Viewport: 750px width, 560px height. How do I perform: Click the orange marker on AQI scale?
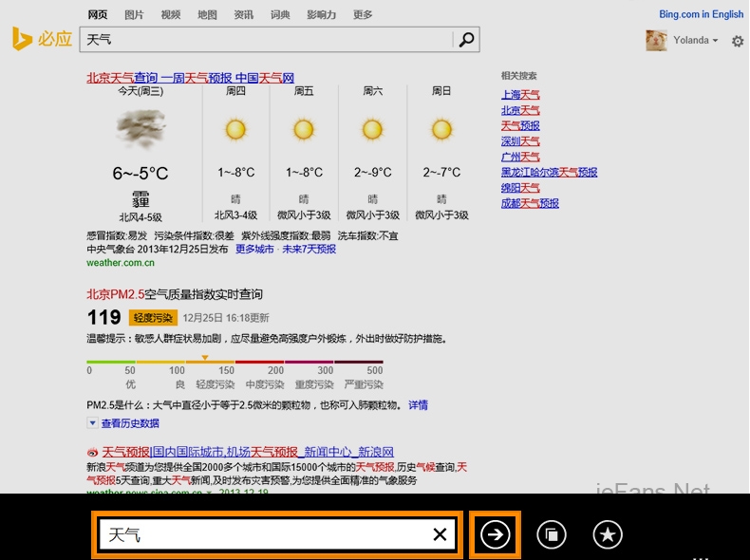pyautogui.click(x=205, y=357)
